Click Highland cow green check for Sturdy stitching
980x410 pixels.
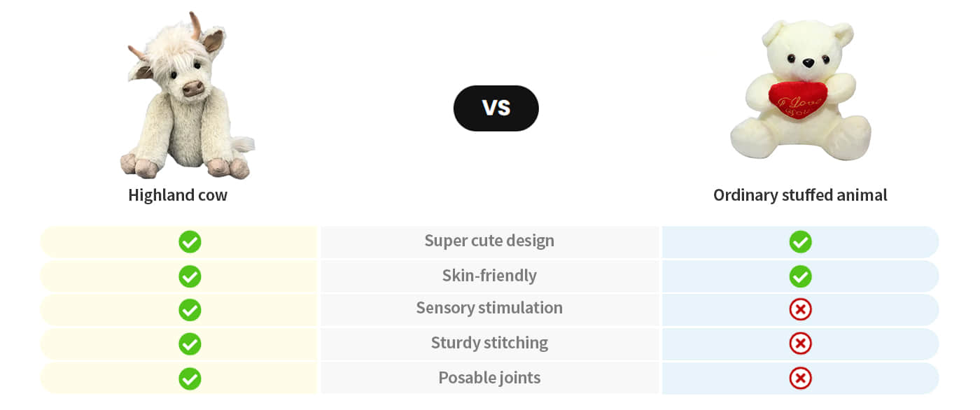tap(190, 344)
